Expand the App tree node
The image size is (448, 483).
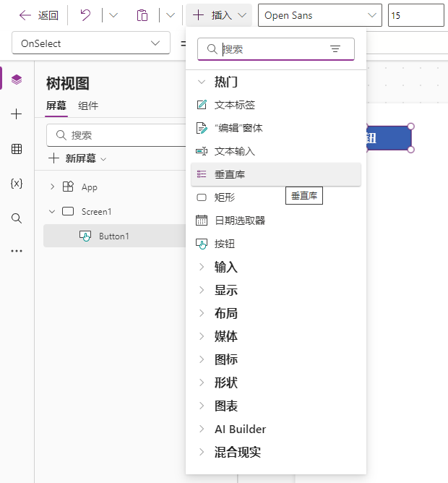pyautogui.click(x=52, y=187)
